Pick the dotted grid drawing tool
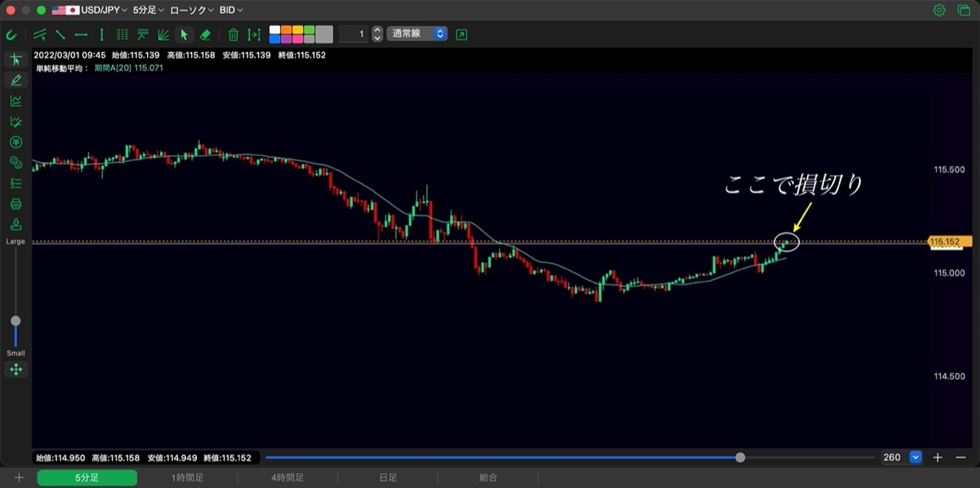Viewport: 980px width, 488px height. [122, 34]
